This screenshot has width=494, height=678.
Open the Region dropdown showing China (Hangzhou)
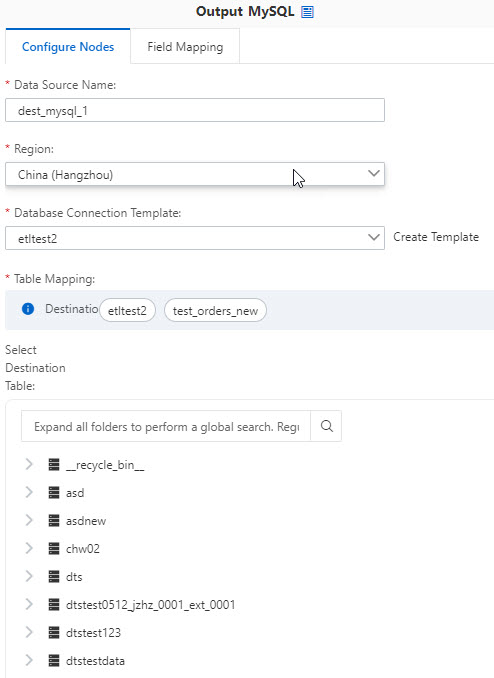coord(195,174)
